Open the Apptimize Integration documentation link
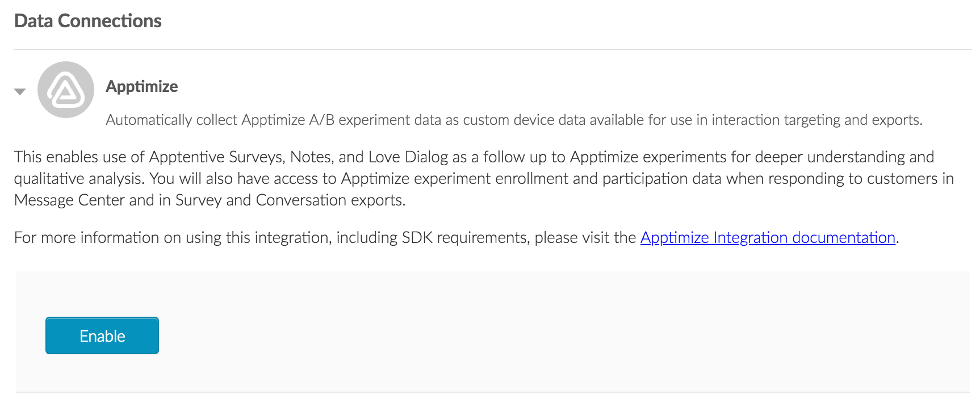The width and height of the screenshot is (980, 403). pos(768,237)
